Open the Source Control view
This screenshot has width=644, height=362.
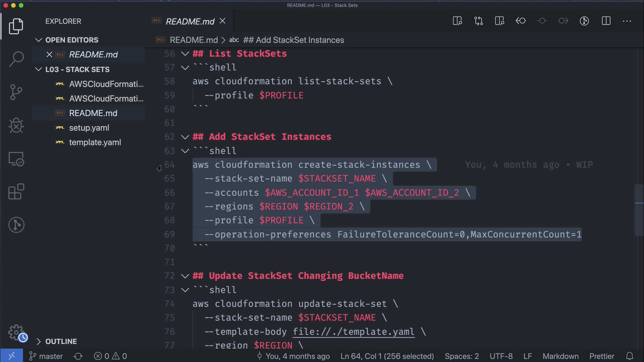tap(16, 92)
